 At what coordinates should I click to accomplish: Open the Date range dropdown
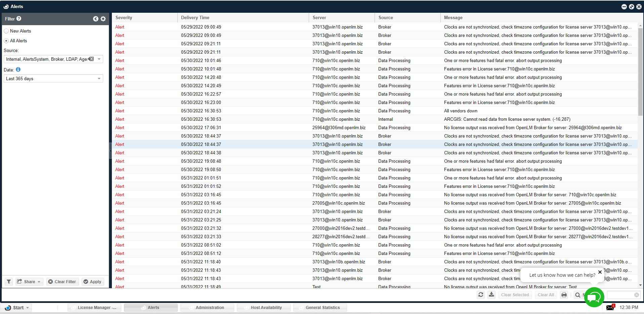tap(99, 78)
